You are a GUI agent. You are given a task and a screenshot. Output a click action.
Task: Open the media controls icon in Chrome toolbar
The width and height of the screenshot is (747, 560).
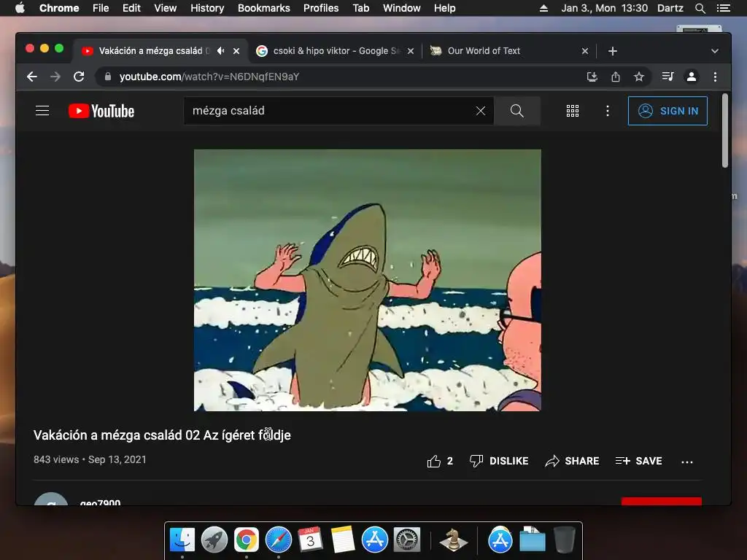(667, 77)
